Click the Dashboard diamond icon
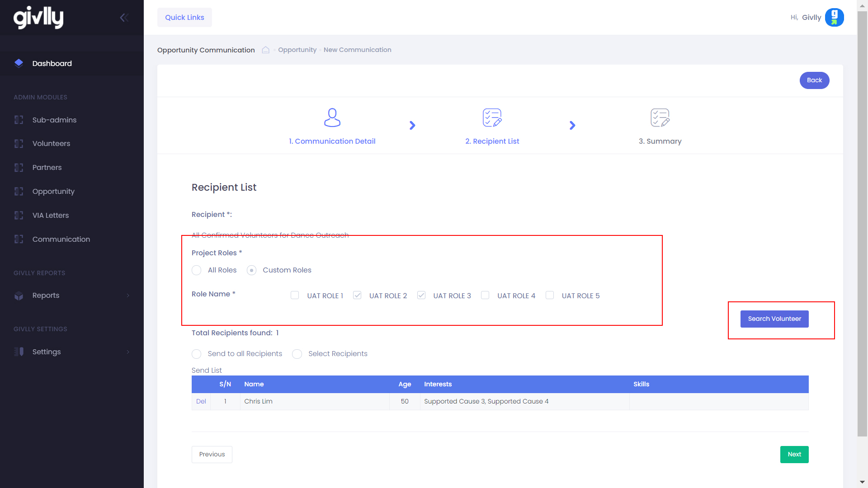 (19, 63)
